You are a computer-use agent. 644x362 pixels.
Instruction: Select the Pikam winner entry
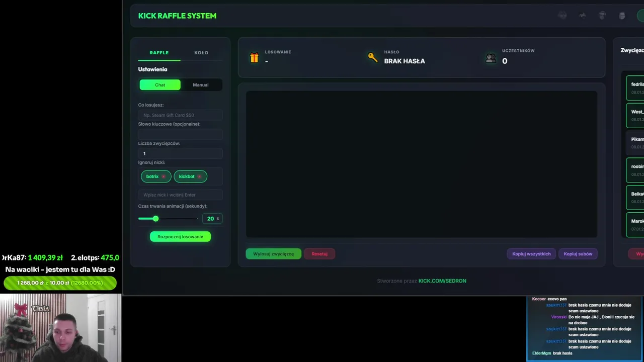pos(635,143)
